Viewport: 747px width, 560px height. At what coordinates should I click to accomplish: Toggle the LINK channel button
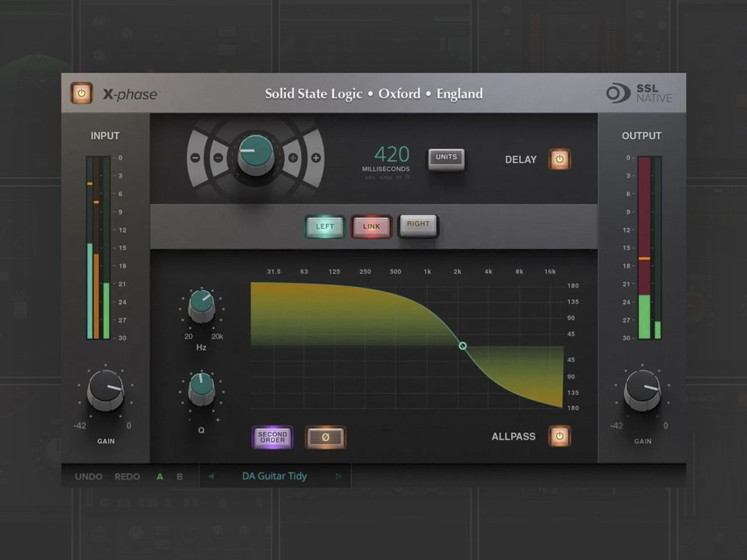tap(371, 226)
